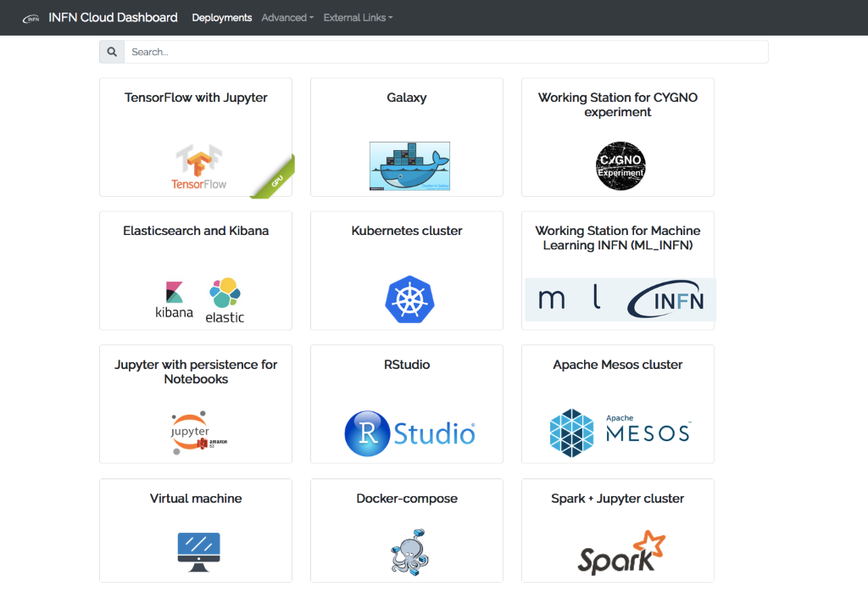Open the INFN Cloud Dashboard home link
Viewport: 868px width, 598px height.
pos(113,18)
